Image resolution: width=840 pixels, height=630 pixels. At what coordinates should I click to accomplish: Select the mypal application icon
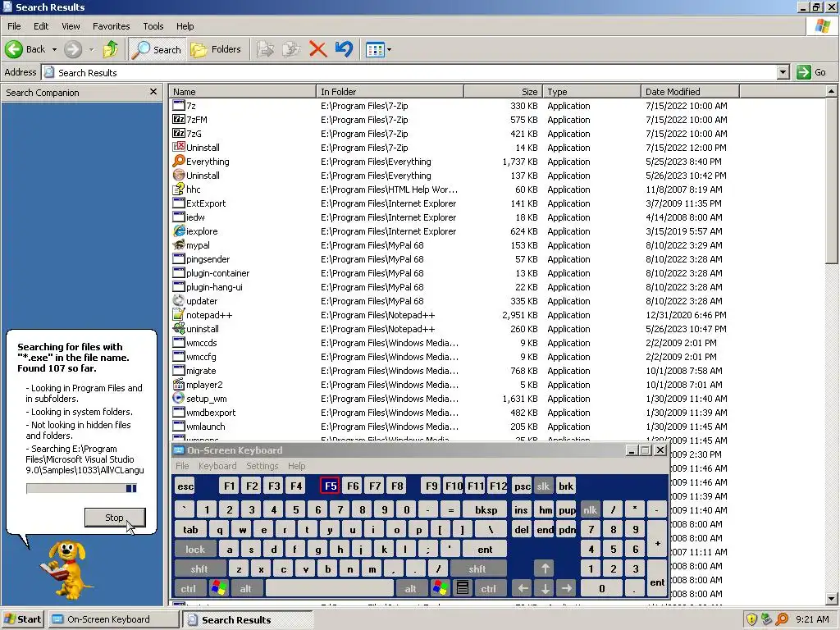[x=179, y=244]
